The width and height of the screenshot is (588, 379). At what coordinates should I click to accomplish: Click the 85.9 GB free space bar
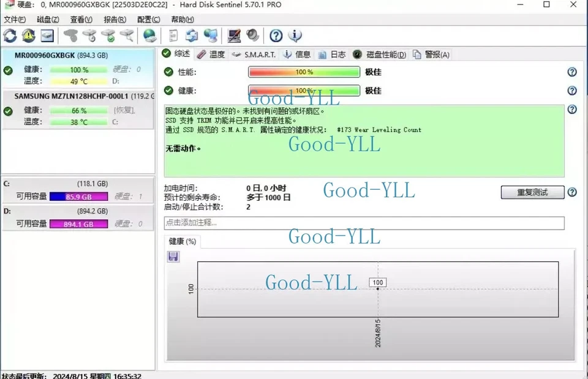(79, 197)
